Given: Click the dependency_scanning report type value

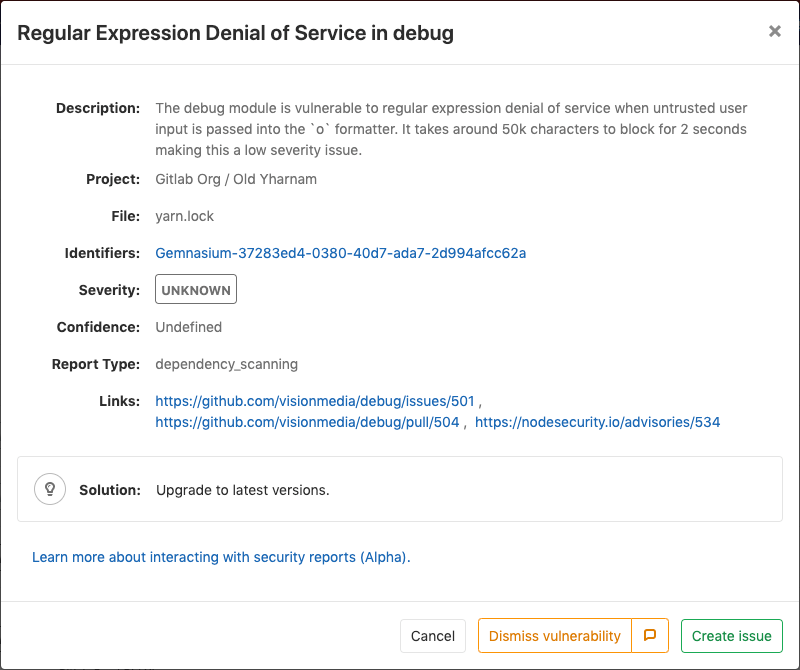Looking at the screenshot, I should click(x=226, y=364).
